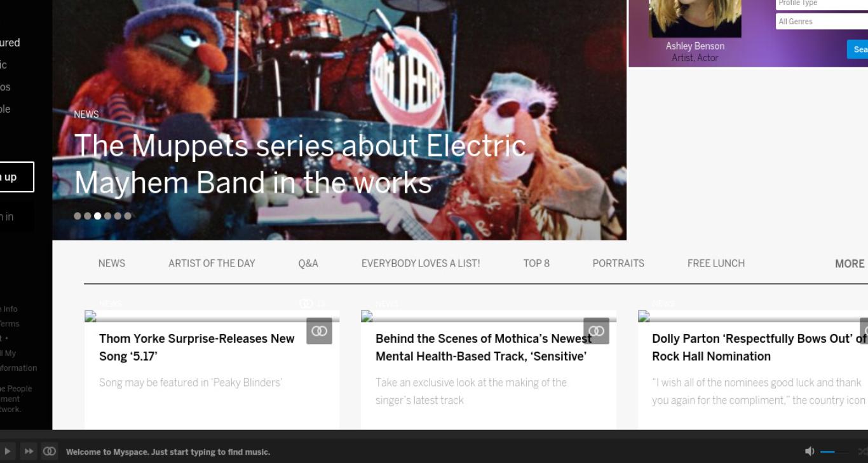Open the Profile Type dropdown
The height and width of the screenshot is (463, 868).
pos(822,4)
